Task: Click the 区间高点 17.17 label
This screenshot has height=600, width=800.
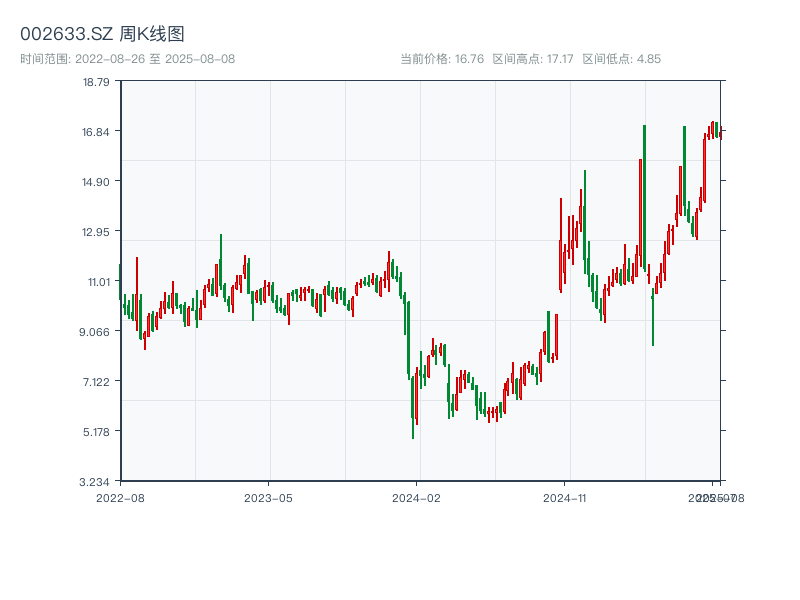Action: coord(532,59)
